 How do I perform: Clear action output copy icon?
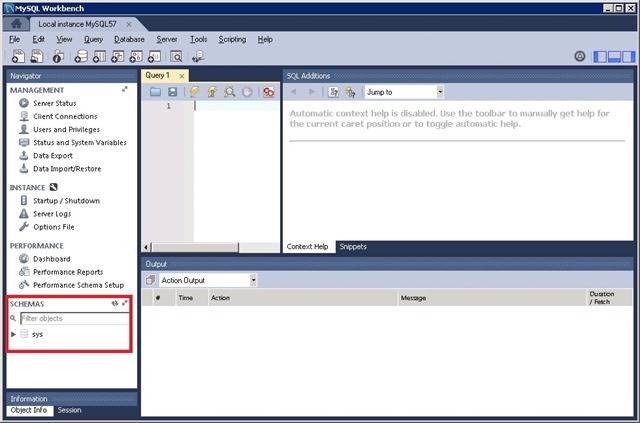(x=151, y=280)
